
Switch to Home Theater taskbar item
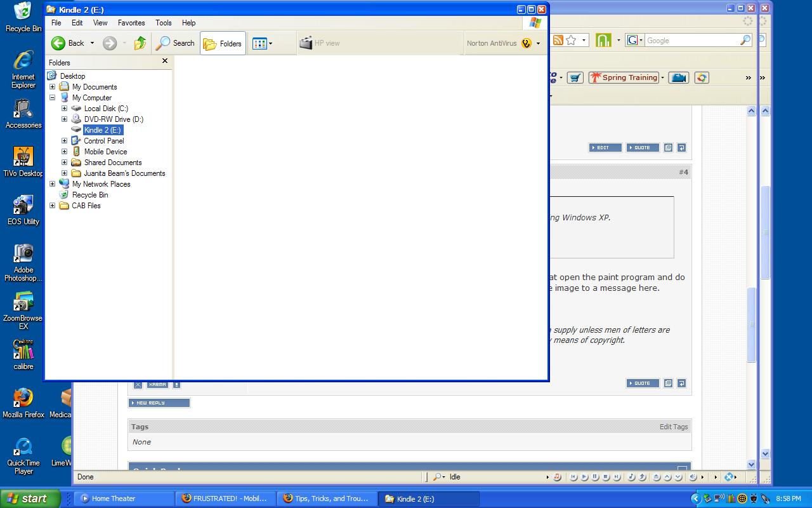pyautogui.click(x=124, y=498)
